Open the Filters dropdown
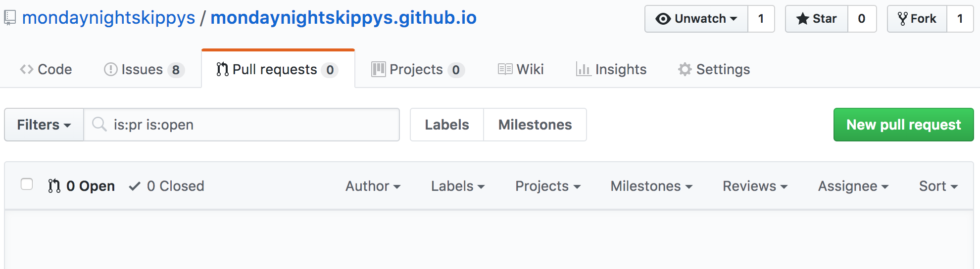Screen dimensions: 980x269 click(x=44, y=125)
